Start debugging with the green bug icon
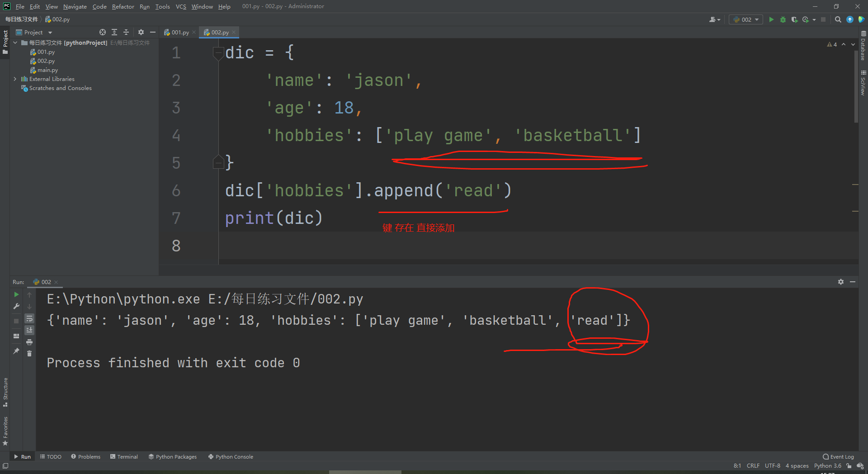868x474 pixels. [x=783, y=19]
